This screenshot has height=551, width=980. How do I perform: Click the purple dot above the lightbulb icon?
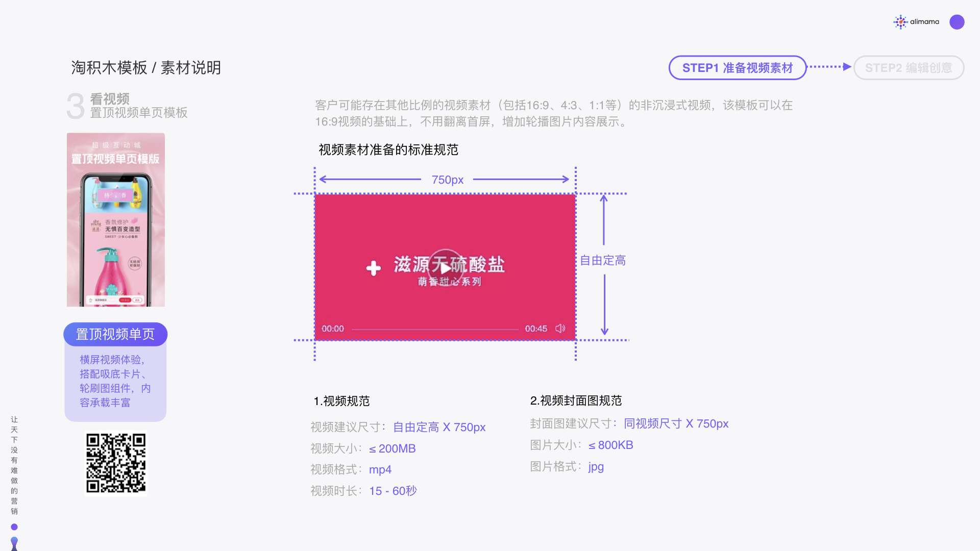(x=14, y=526)
